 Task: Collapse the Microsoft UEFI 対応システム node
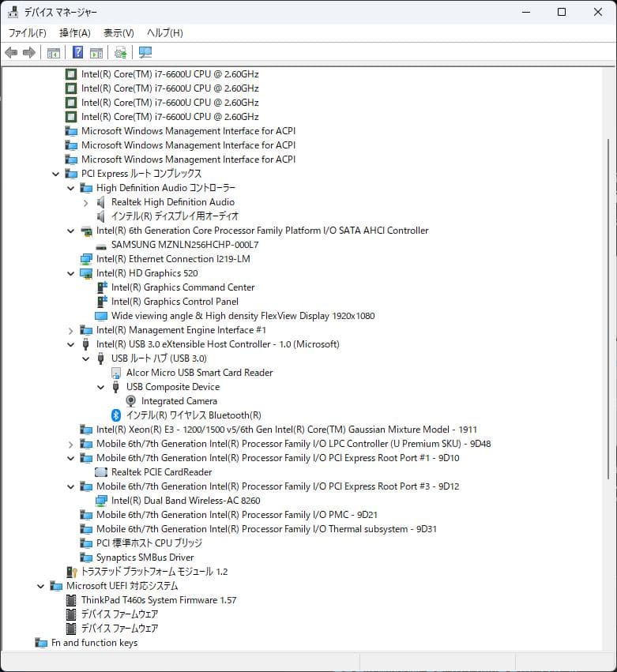[x=40, y=586]
